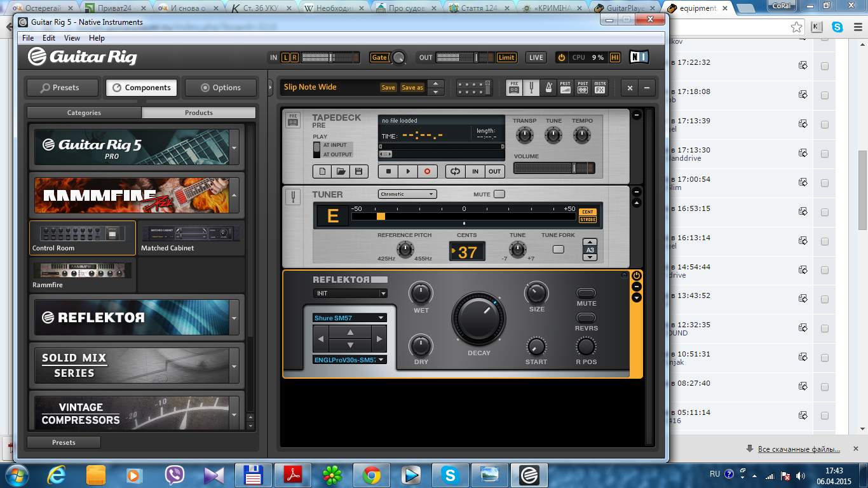
Task: Click the Tuner fork toolbar icon
Action: point(531,88)
